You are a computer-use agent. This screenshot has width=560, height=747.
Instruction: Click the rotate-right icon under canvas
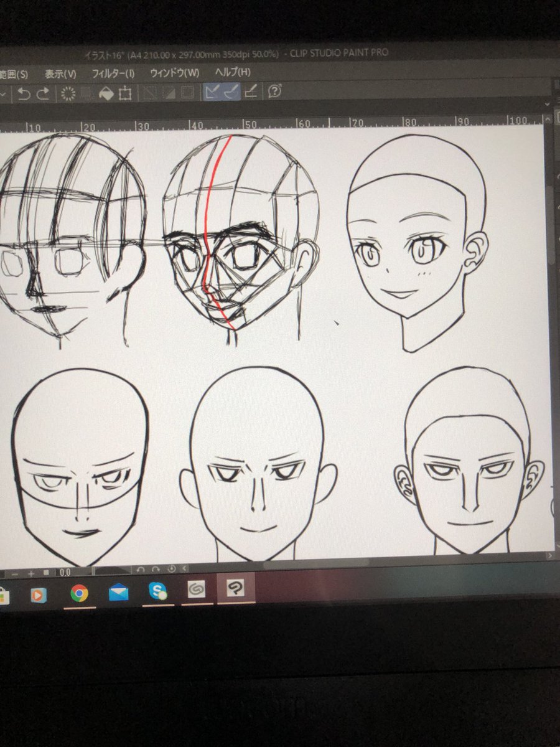pos(156,569)
